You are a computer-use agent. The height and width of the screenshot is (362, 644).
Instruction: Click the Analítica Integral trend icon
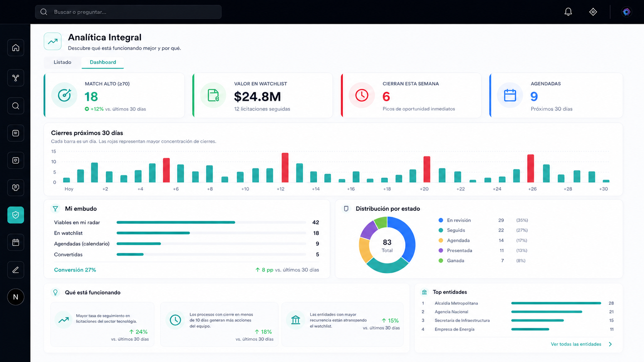(x=53, y=42)
